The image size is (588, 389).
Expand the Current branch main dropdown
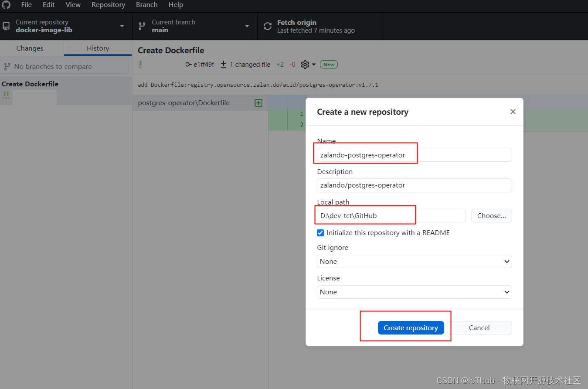[x=195, y=26]
